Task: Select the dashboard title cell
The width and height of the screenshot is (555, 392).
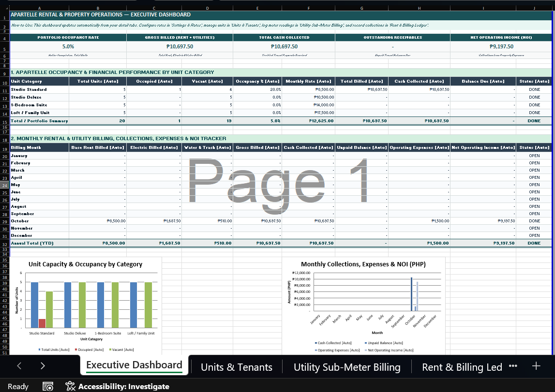Action: coord(281,15)
